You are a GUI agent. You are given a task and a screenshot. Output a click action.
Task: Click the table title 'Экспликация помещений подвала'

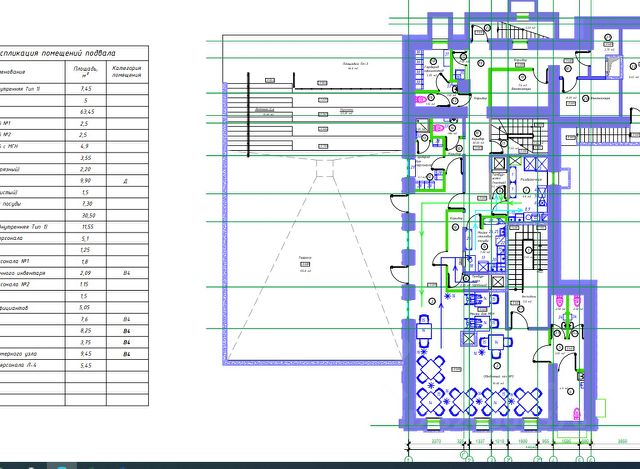(x=58, y=53)
